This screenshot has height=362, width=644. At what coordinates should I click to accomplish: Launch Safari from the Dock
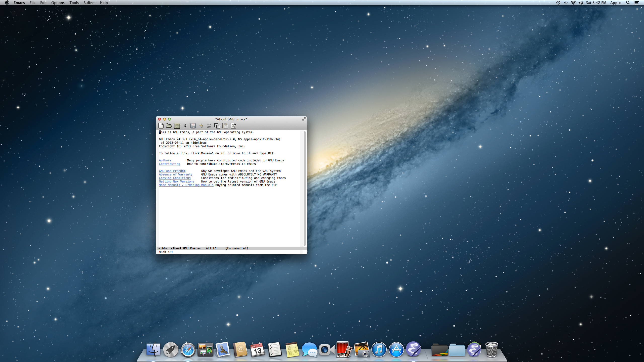[188, 349]
